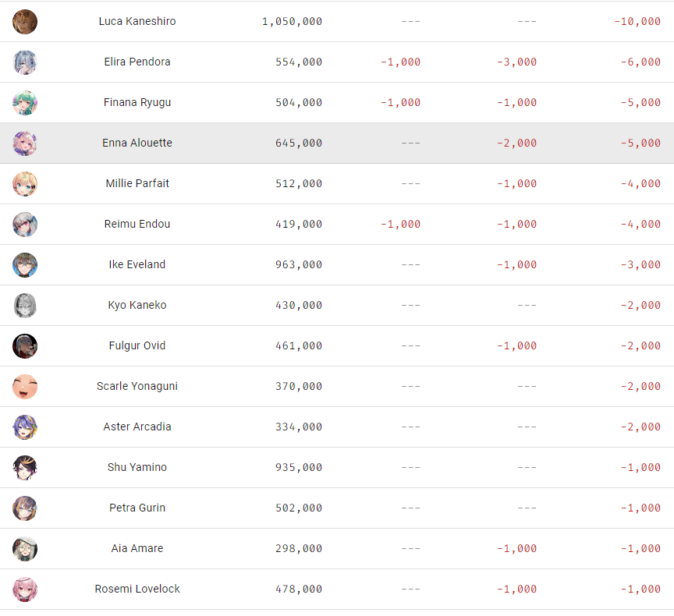Click the Petra Gurin name link
The width and height of the screenshot is (674, 616).
[137, 508]
